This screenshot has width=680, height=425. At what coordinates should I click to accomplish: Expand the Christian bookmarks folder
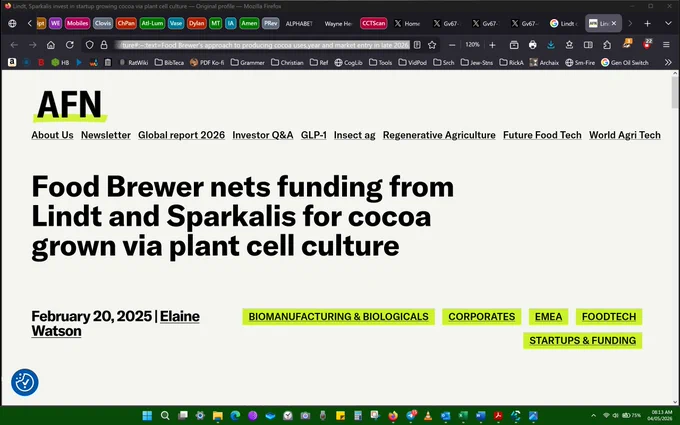coord(287,62)
